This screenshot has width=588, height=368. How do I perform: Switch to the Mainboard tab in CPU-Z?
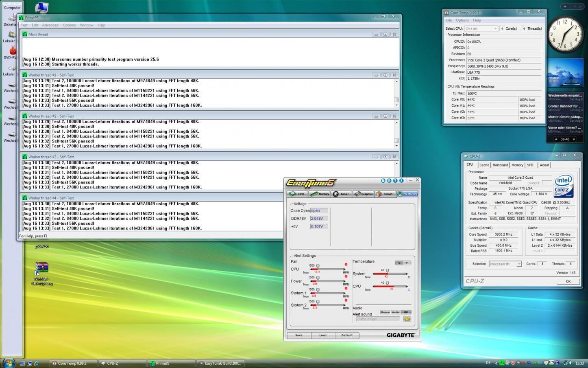tap(500, 165)
